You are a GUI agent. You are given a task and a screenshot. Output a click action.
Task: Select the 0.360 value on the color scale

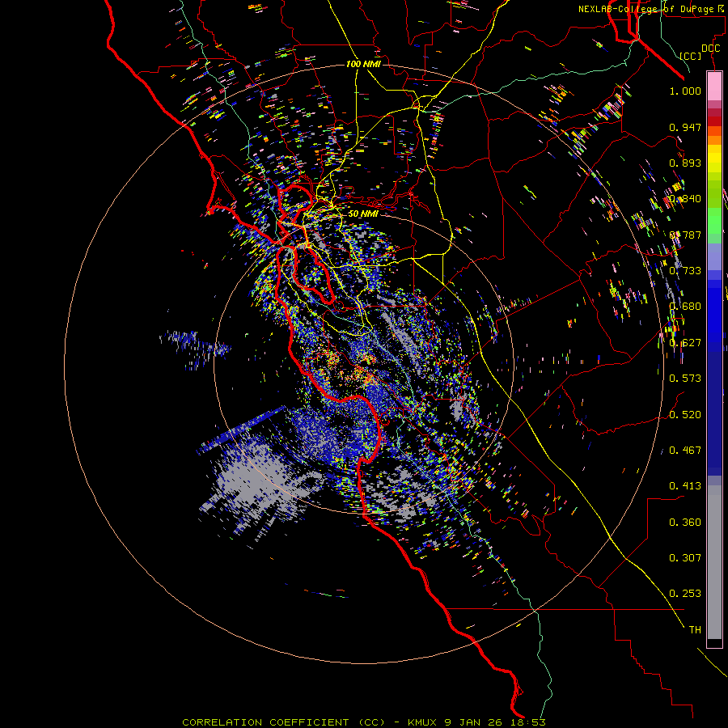[685, 523]
